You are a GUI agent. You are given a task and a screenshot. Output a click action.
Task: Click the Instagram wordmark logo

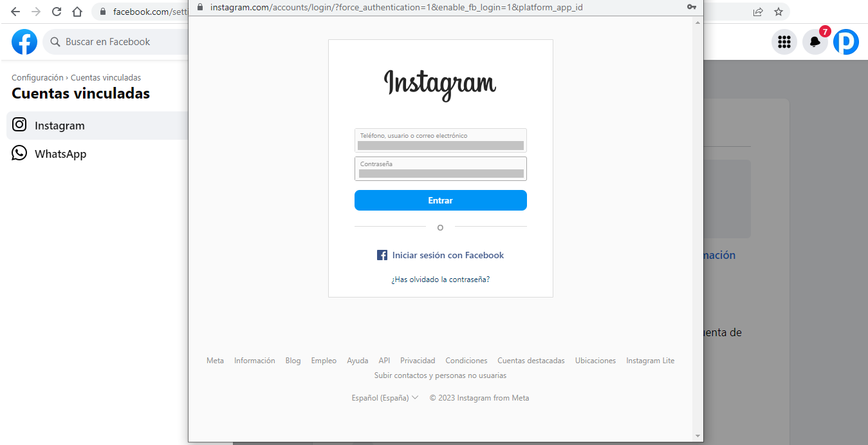coord(440,84)
